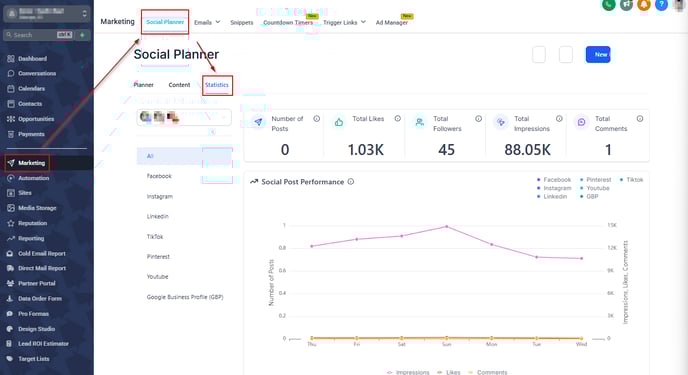Image resolution: width=688 pixels, height=375 pixels.
Task: Click the blue New button
Action: 598,54
